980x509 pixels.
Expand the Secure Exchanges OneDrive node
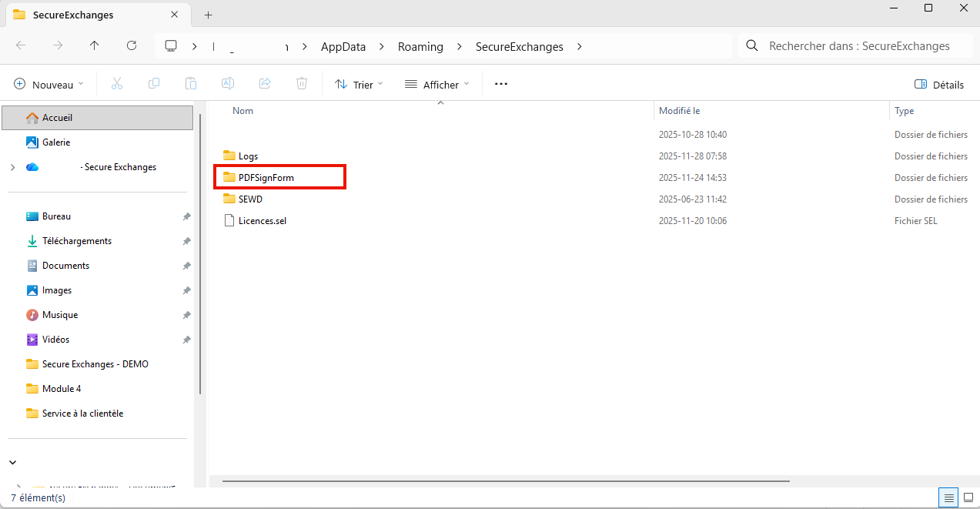(12, 167)
